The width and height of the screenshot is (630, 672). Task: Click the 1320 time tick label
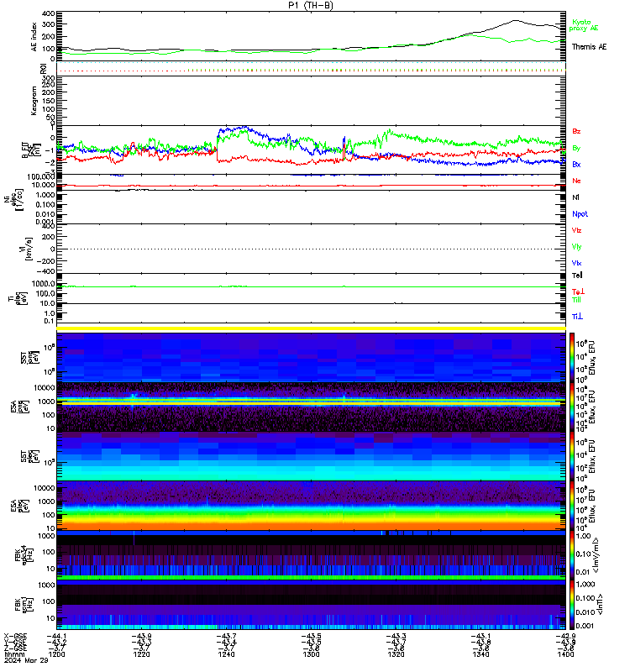[396, 654]
